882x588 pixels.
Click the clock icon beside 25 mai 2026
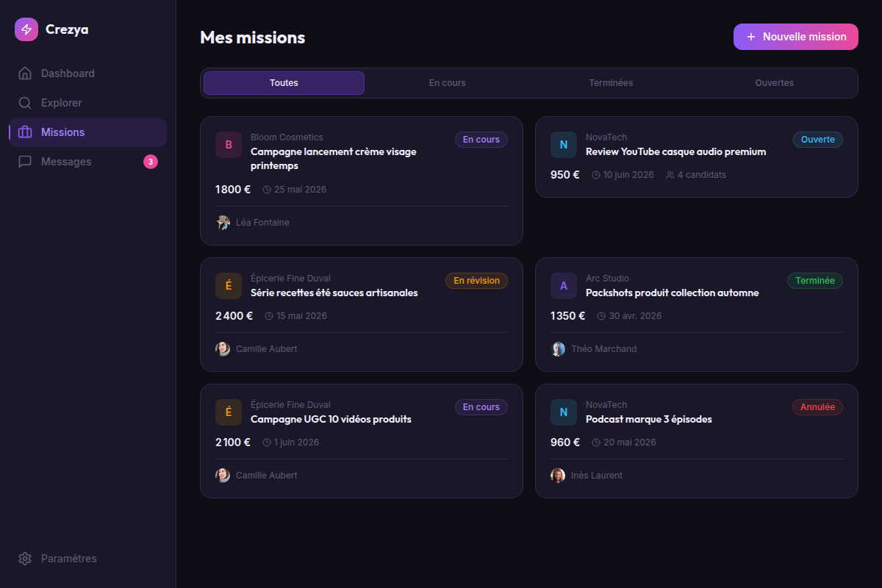coord(267,190)
